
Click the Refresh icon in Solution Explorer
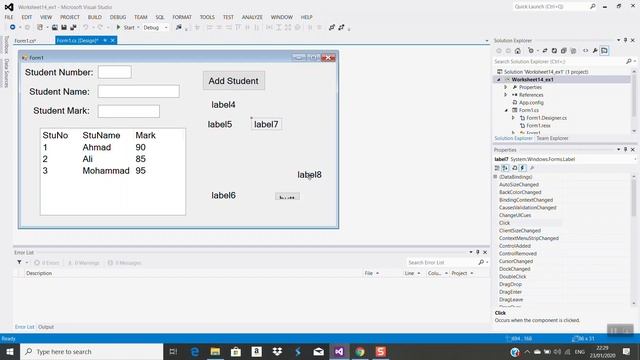click(x=554, y=51)
